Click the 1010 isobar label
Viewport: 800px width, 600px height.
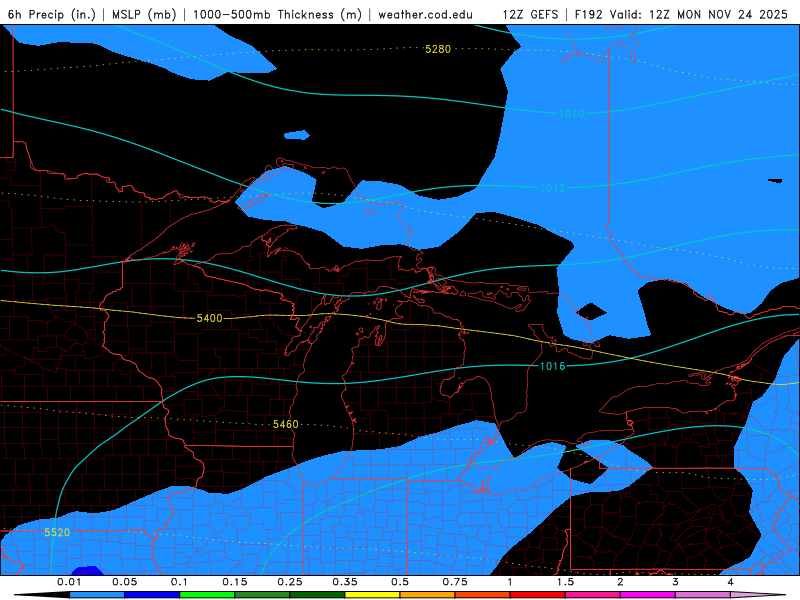[x=571, y=114]
